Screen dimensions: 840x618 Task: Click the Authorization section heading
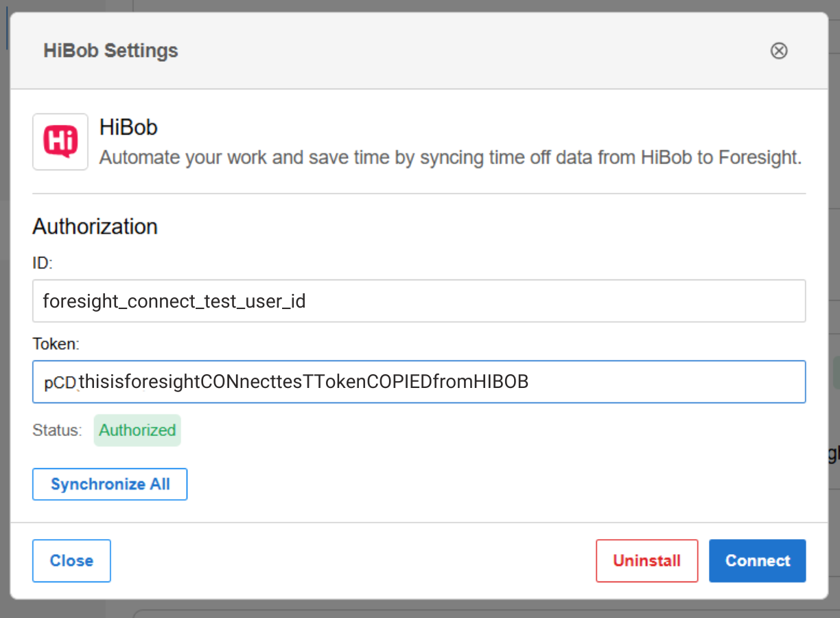coord(95,227)
